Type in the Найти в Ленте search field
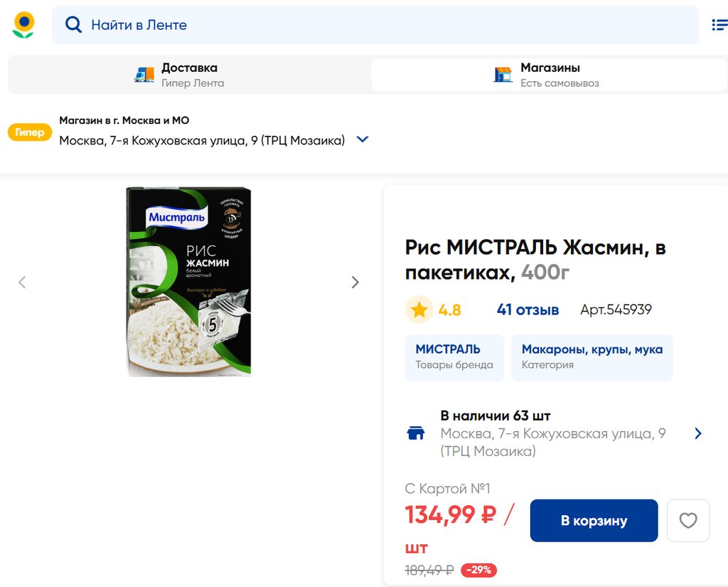The image size is (728, 587). (x=384, y=25)
